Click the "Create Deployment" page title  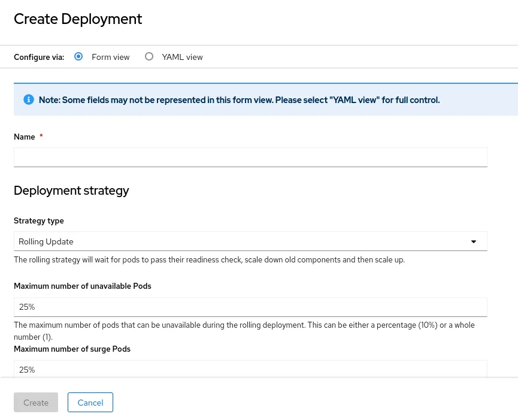78,19
